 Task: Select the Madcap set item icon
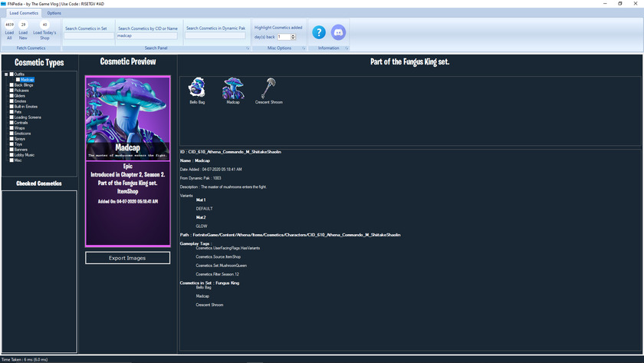tap(233, 87)
